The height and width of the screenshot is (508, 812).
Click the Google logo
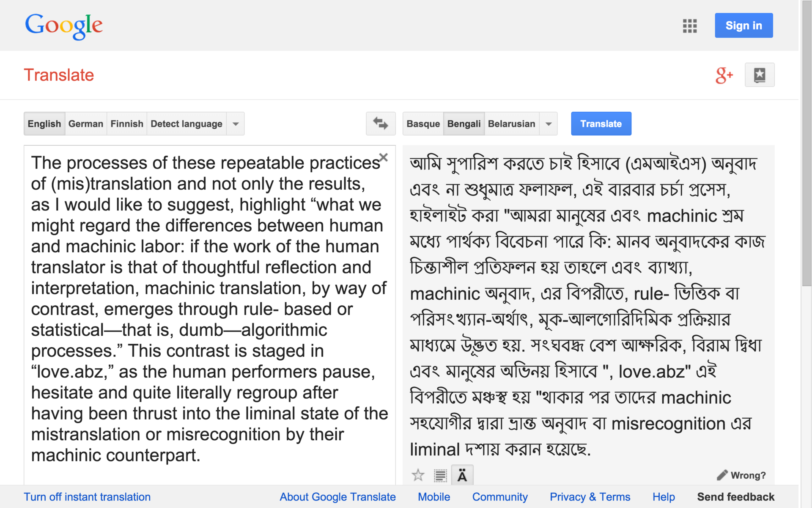(x=63, y=25)
